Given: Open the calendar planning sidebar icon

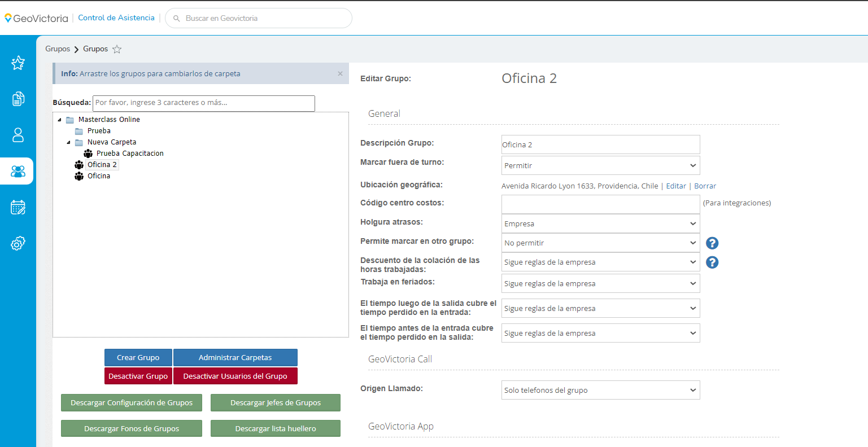Looking at the screenshot, I should click(18, 207).
